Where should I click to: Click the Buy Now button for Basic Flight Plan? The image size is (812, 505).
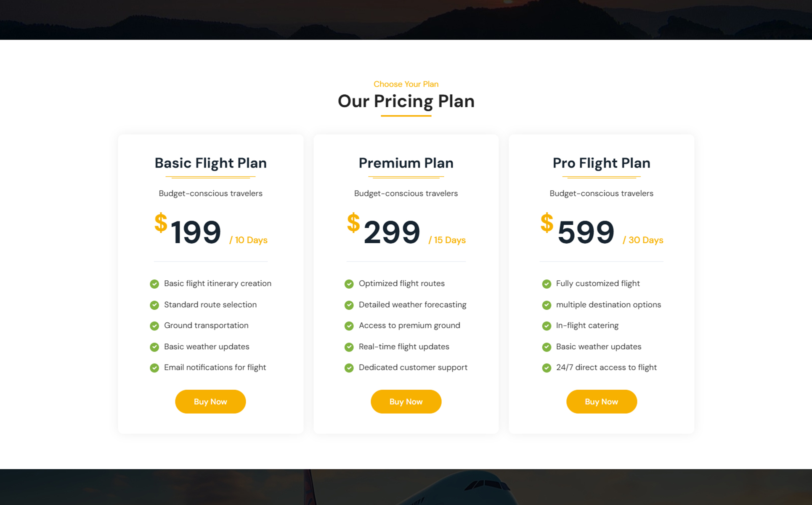click(x=210, y=401)
